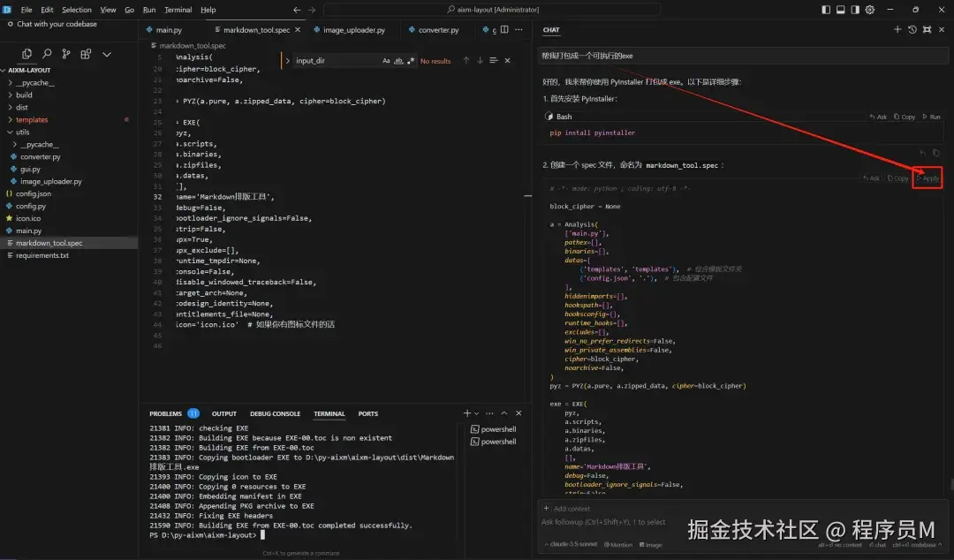
Task: Toggle the secondary sidebar layout
Action: [855, 10]
